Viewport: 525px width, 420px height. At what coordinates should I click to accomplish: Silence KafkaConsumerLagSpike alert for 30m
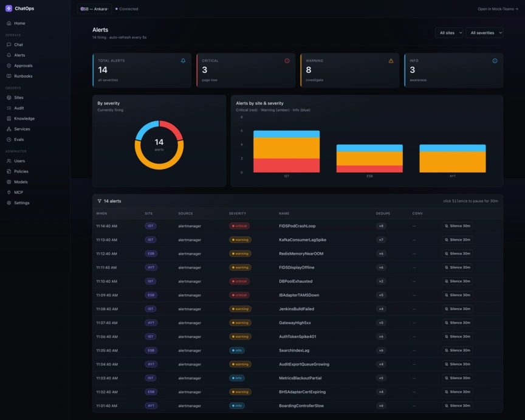[x=458, y=240]
